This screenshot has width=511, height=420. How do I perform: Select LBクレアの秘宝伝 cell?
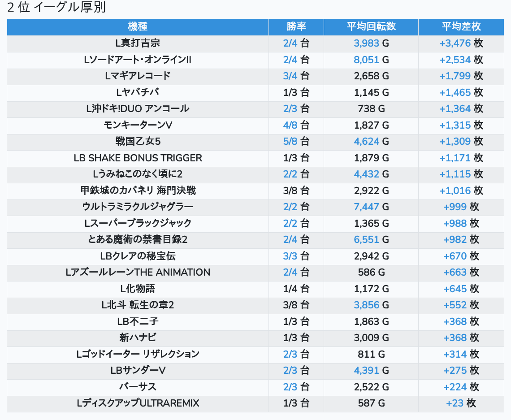(138, 256)
